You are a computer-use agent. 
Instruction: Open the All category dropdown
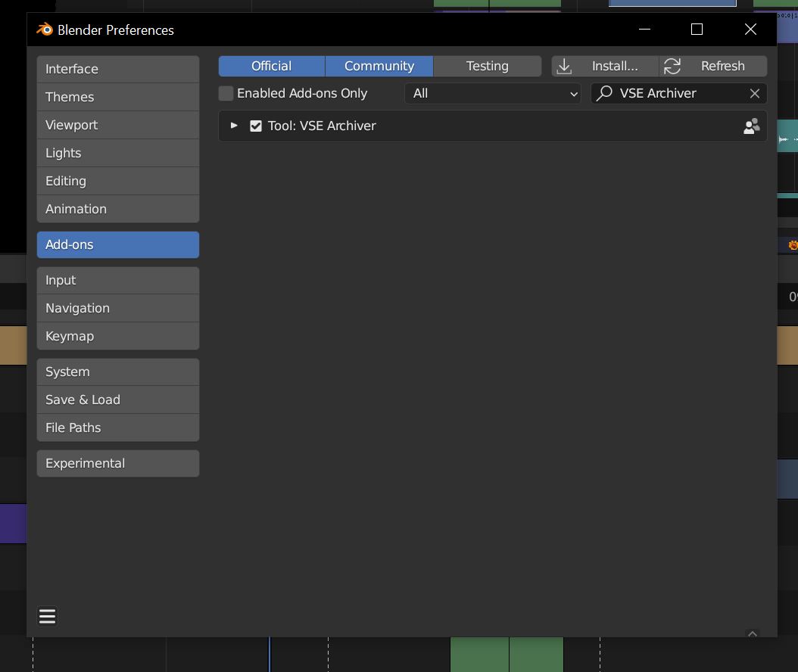coord(493,94)
